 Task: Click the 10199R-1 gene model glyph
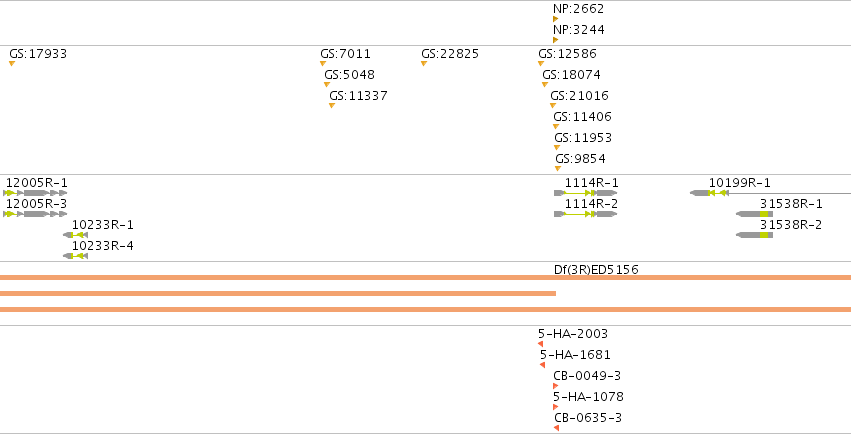pyautogui.click(x=770, y=193)
